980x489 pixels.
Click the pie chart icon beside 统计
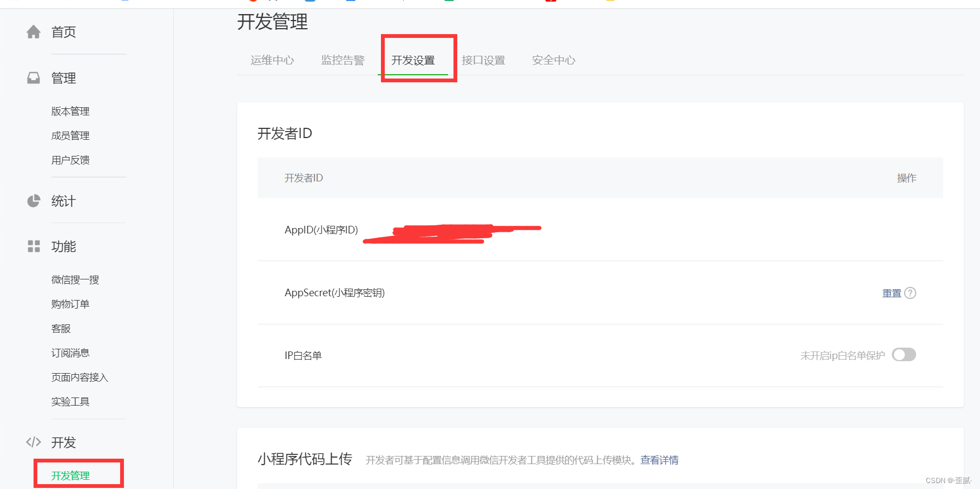point(34,200)
